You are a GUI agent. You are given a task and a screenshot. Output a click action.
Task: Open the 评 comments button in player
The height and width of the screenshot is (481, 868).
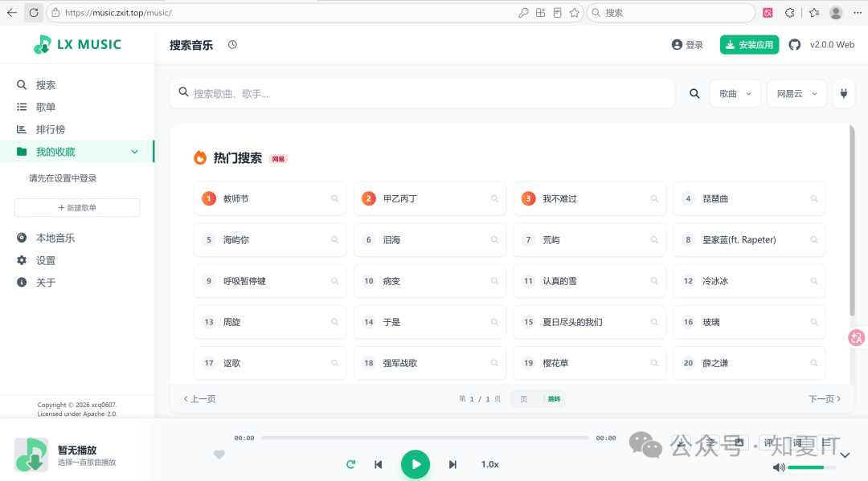768,442
